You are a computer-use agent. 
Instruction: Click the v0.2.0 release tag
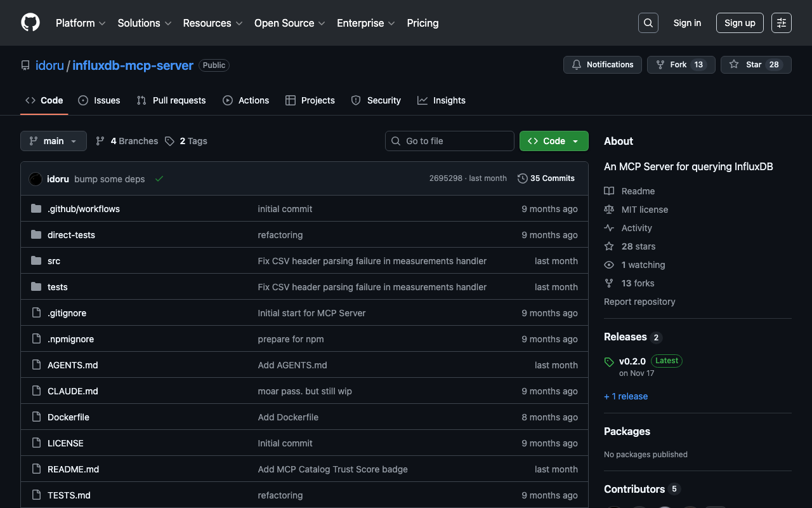pos(632,361)
